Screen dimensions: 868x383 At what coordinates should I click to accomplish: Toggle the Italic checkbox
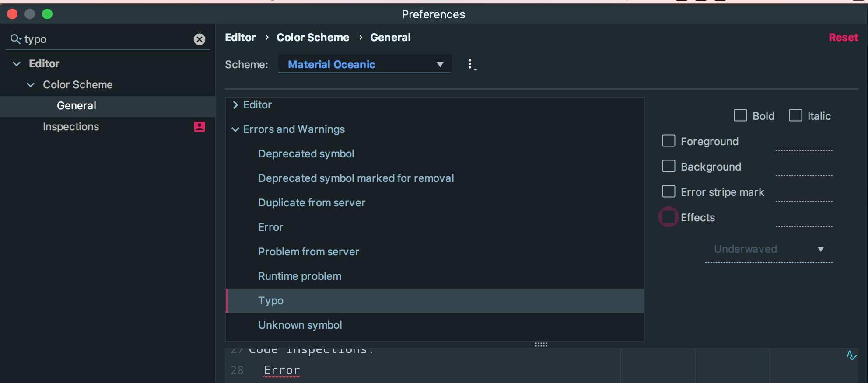795,115
